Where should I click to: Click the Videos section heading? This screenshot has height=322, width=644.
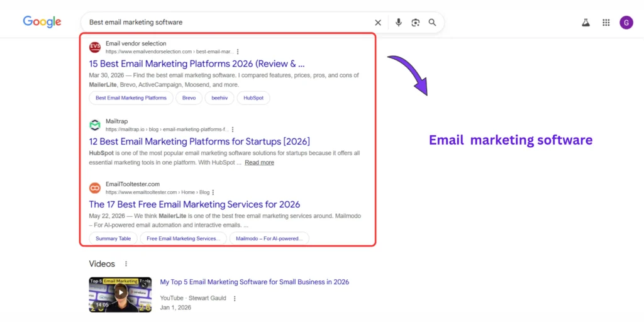[102, 264]
